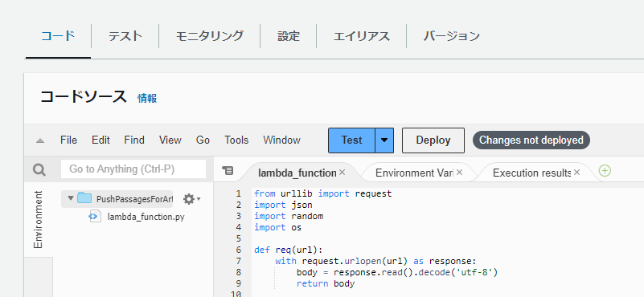This screenshot has height=297, width=644.
Task: Click the Deploy button
Action: [433, 140]
